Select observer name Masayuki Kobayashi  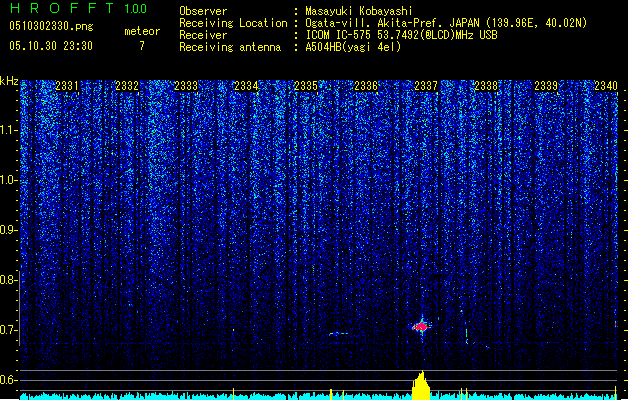(x=359, y=11)
